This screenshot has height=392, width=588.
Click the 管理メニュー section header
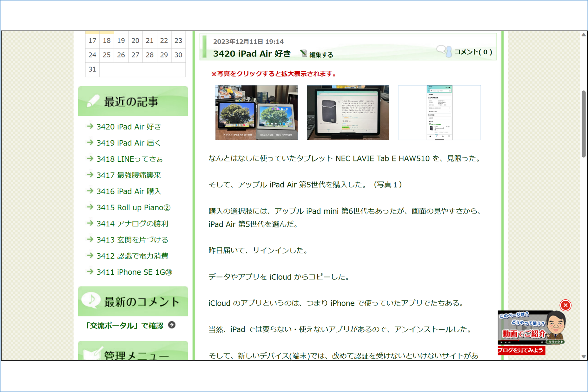point(133,351)
